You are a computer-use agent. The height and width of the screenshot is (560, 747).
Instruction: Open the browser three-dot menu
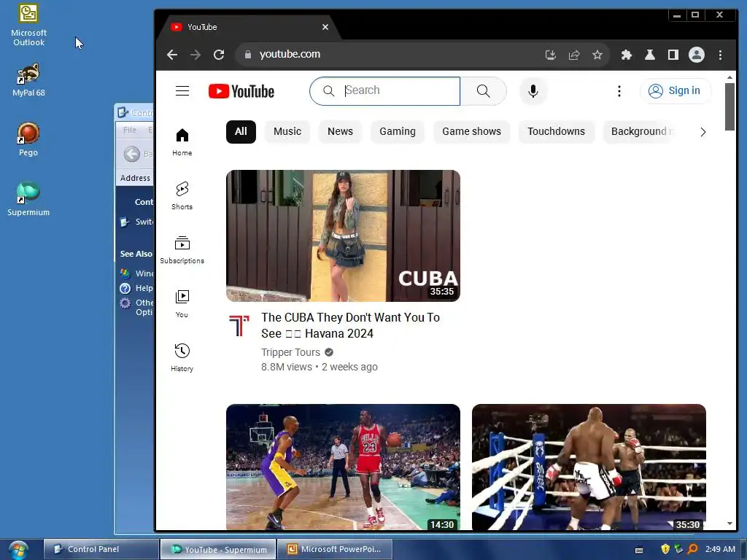pyautogui.click(x=720, y=55)
